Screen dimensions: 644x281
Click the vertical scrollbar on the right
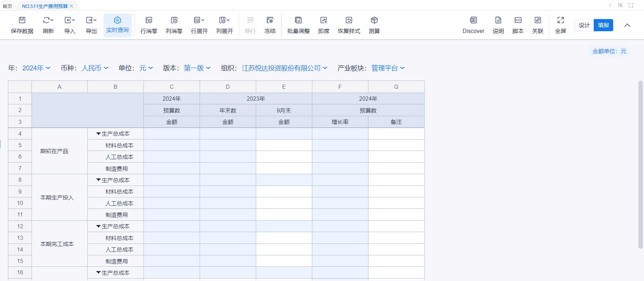coord(641,164)
